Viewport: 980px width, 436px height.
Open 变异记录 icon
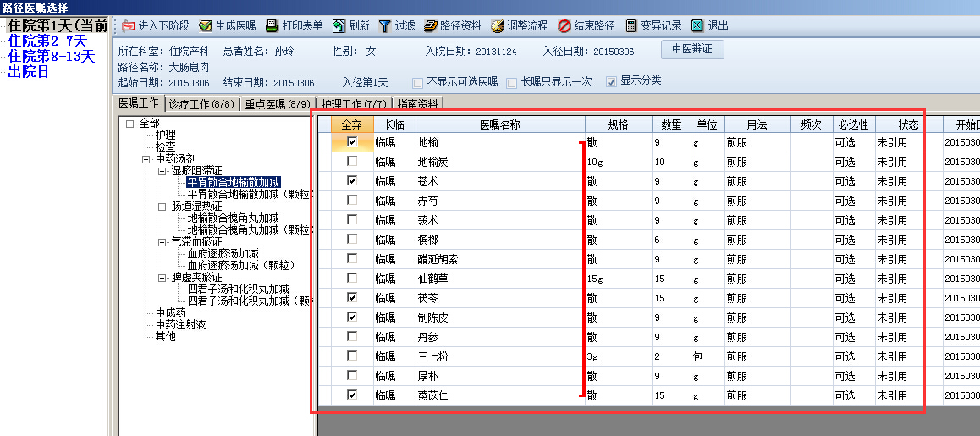coord(631,26)
